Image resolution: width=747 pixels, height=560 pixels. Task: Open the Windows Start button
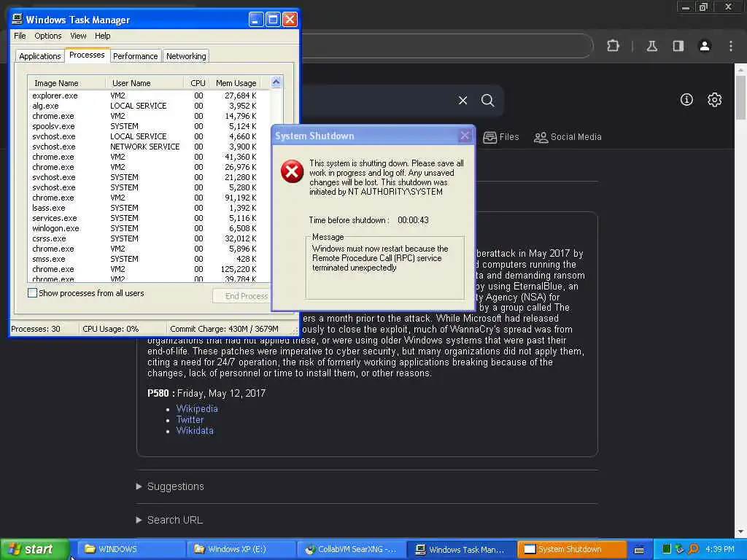tap(35, 549)
